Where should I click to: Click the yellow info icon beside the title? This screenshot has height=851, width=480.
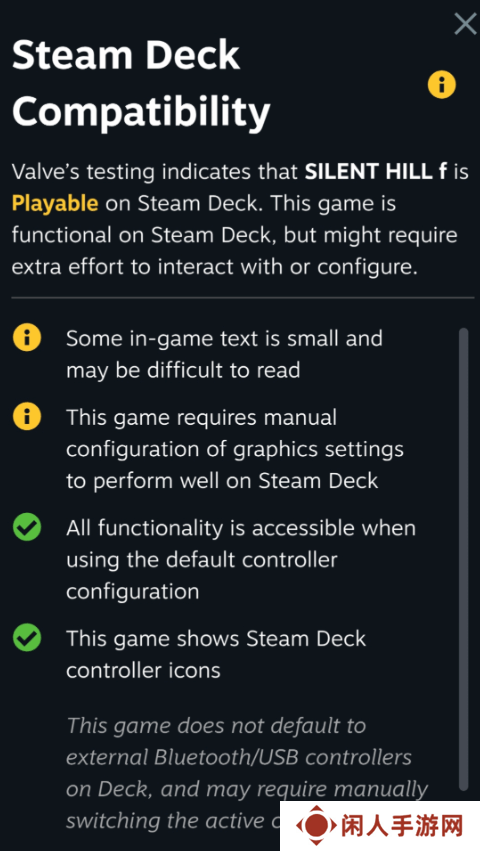pos(441,85)
